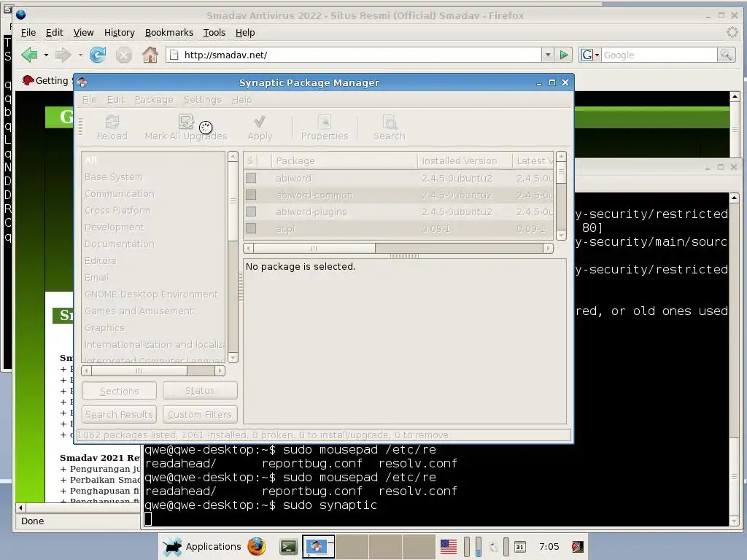The width and height of the screenshot is (747, 560).
Task: Reload page with Firefox reload icon
Action: click(x=98, y=55)
